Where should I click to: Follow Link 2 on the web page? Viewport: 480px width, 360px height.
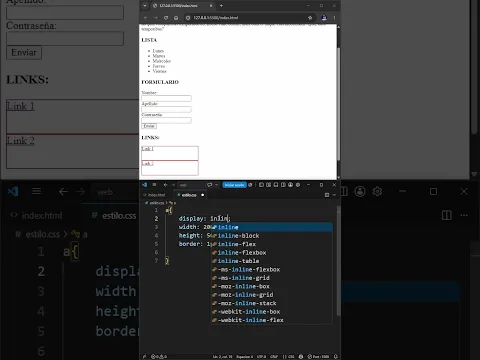pos(147,163)
